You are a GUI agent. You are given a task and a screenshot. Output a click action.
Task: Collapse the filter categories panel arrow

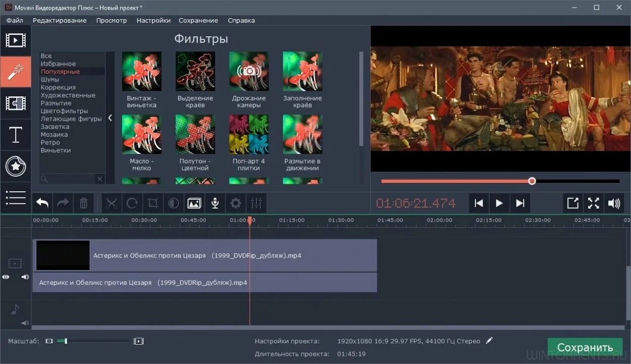click(x=110, y=118)
